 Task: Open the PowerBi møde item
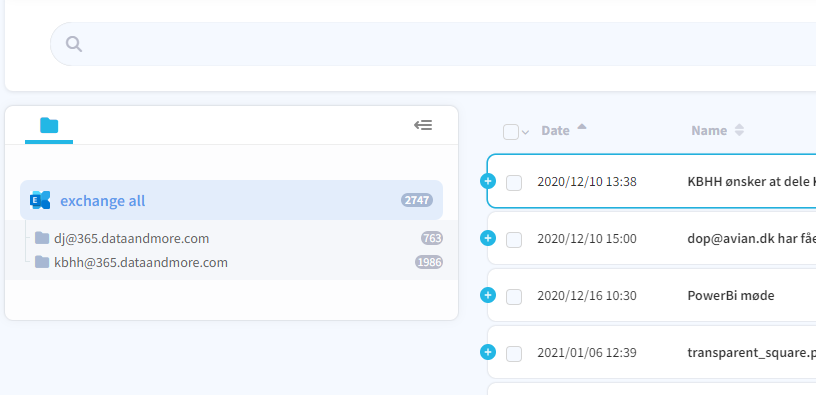(x=731, y=296)
